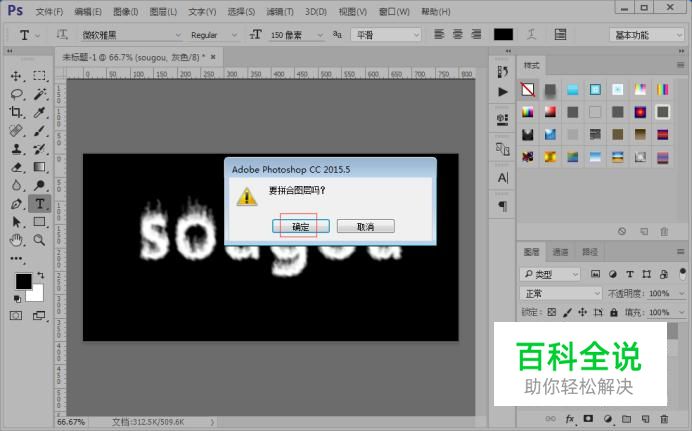Toggle text orientation in options bar
This screenshot has height=431, width=692.
(x=62, y=34)
